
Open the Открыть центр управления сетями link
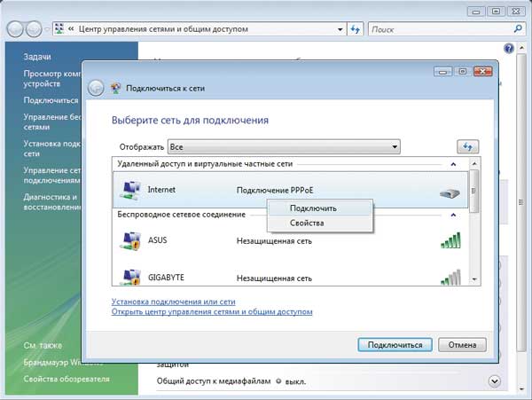(x=212, y=312)
